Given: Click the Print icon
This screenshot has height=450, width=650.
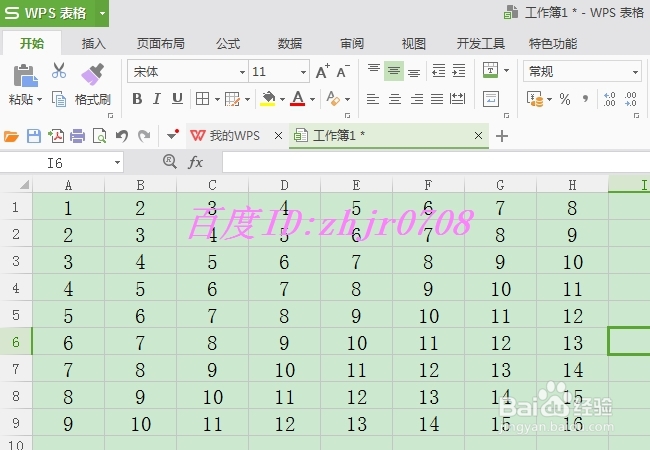Looking at the screenshot, I should pyautogui.click(x=77, y=136).
